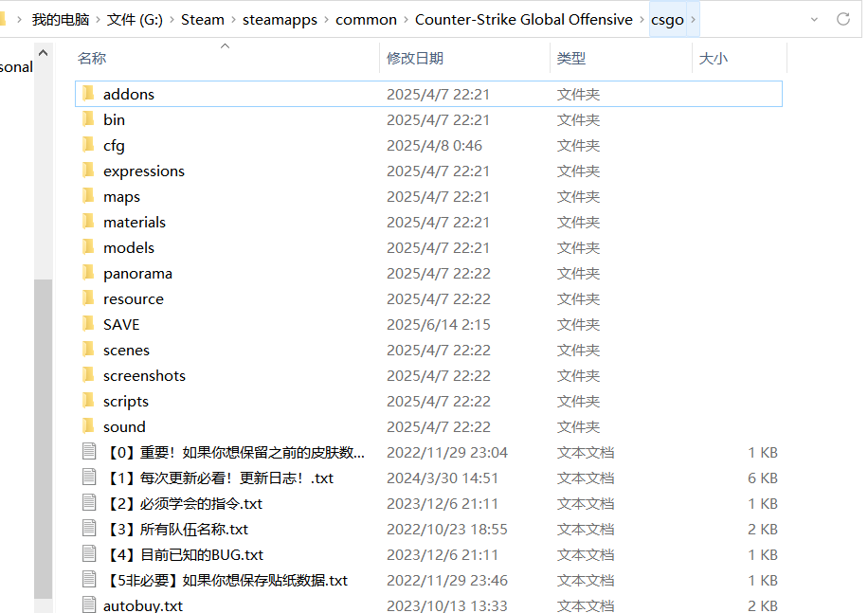The height and width of the screenshot is (613, 868).
Task: Click the navigation pane scrollbar thumb
Action: [x=44, y=439]
